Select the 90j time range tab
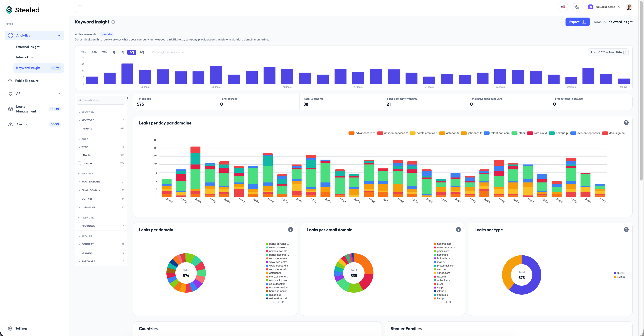The image size is (644, 336). pyautogui.click(x=141, y=52)
